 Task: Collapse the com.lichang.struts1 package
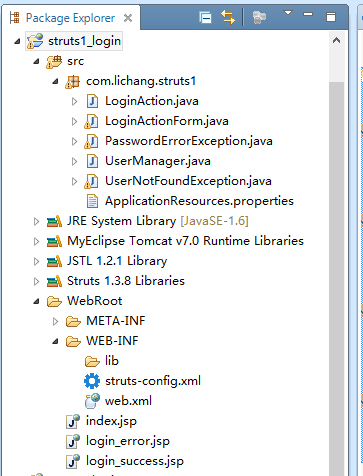(55, 81)
